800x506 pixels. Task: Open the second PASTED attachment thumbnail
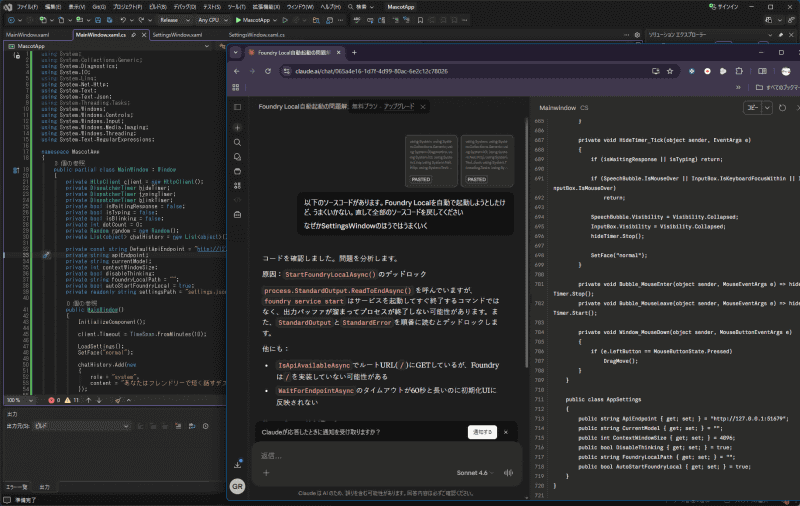tap(487, 161)
